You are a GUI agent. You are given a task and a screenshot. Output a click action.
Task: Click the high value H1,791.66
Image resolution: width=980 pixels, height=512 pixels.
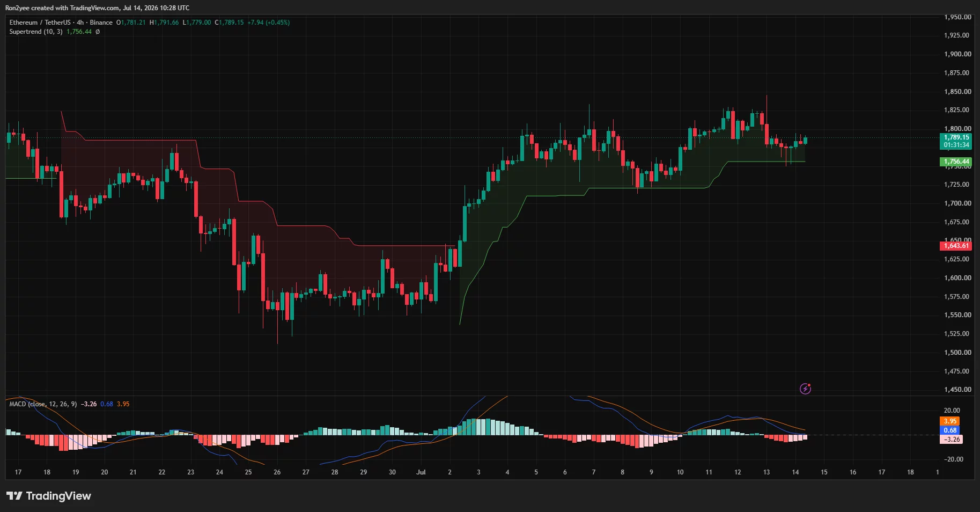164,23
